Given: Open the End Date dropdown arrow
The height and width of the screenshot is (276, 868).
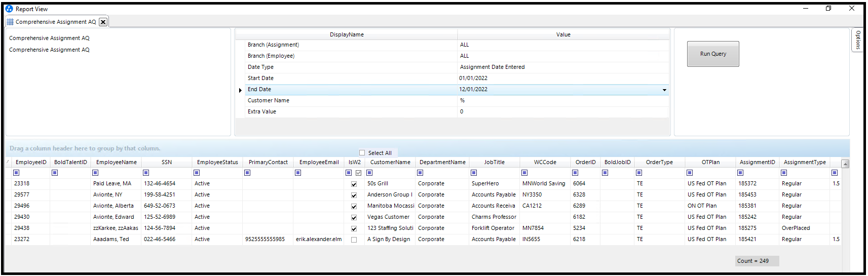Looking at the screenshot, I should click(x=664, y=90).
